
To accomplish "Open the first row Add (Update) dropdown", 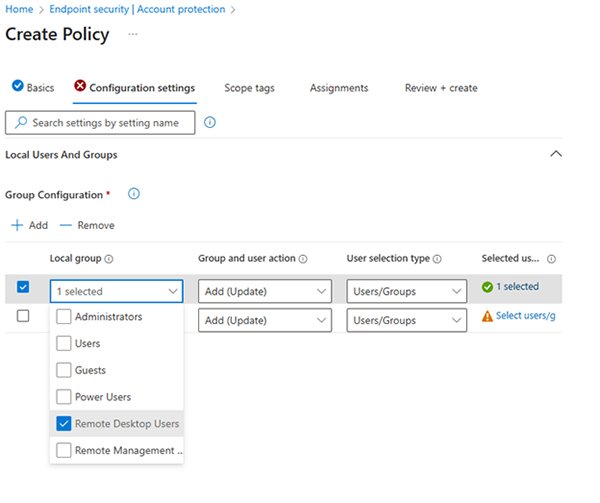I will pos(265,291).
